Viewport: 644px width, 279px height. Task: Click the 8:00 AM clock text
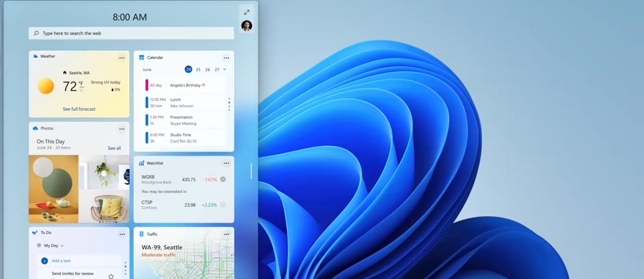130,17
